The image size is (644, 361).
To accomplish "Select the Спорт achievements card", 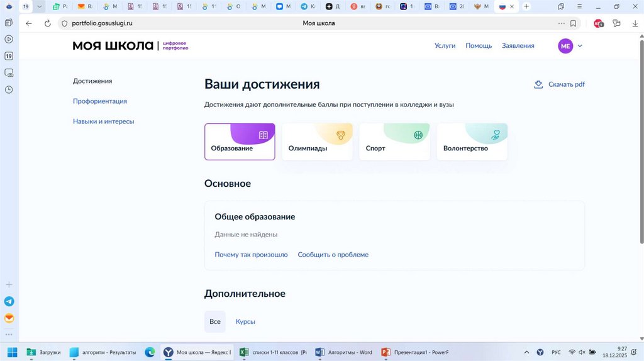I will click(395, 142).
